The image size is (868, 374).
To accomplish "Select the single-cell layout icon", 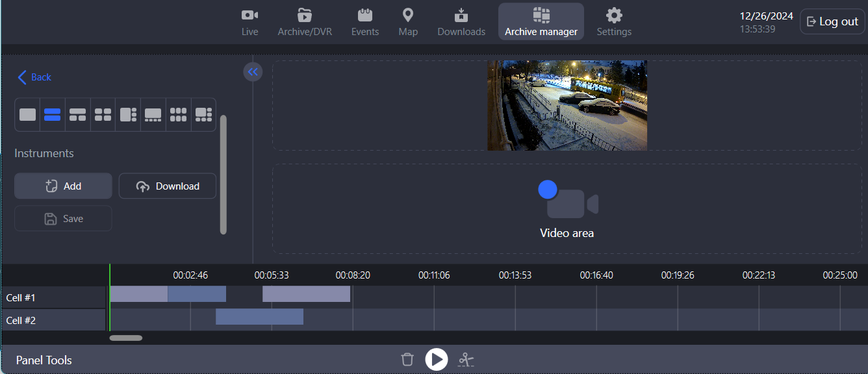I will click(27, 115).
